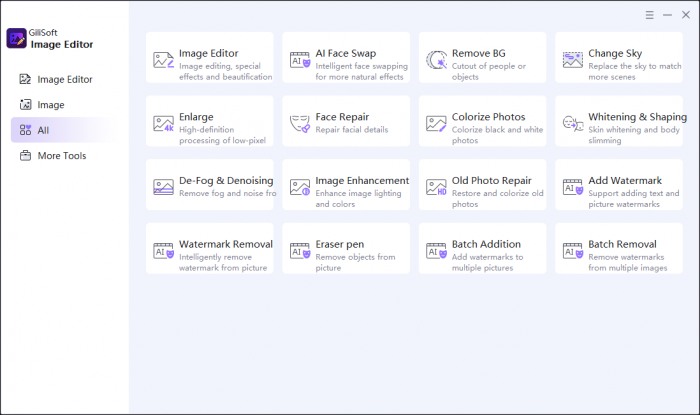Click the GiliSoft Image Editor logo
Screen dimensions: 700x415
[x=17, y=38]
